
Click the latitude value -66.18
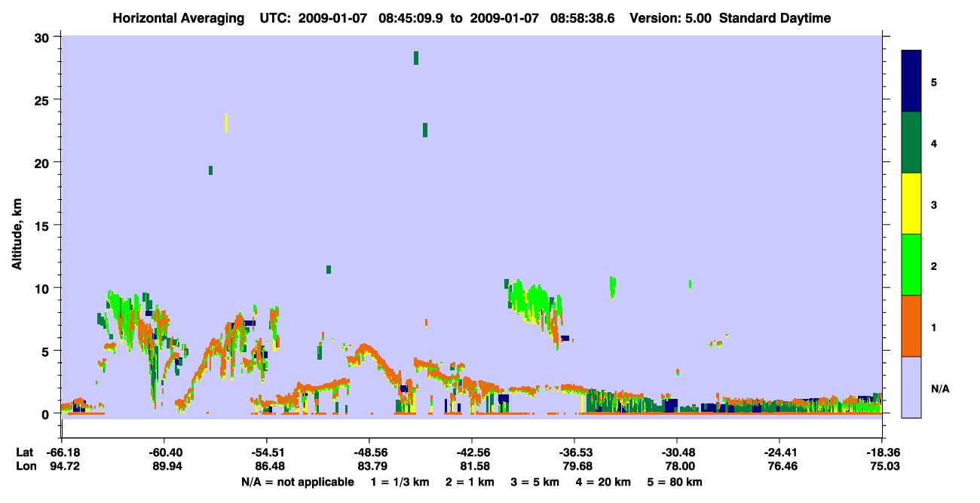click(62, 452)
